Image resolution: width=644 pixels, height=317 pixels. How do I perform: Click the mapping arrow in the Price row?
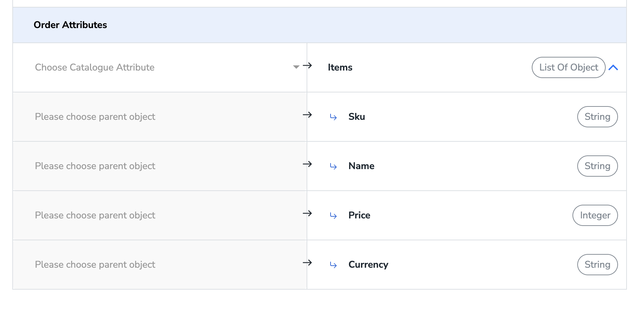(x=307, y=213)
